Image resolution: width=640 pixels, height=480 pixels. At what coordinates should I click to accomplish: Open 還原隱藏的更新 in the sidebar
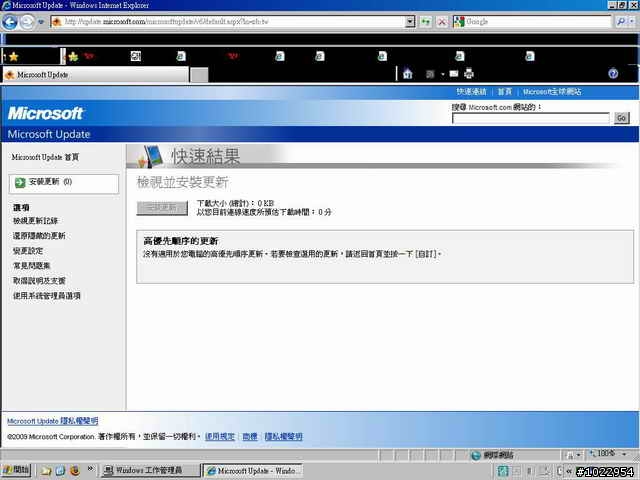pos(39,236)
